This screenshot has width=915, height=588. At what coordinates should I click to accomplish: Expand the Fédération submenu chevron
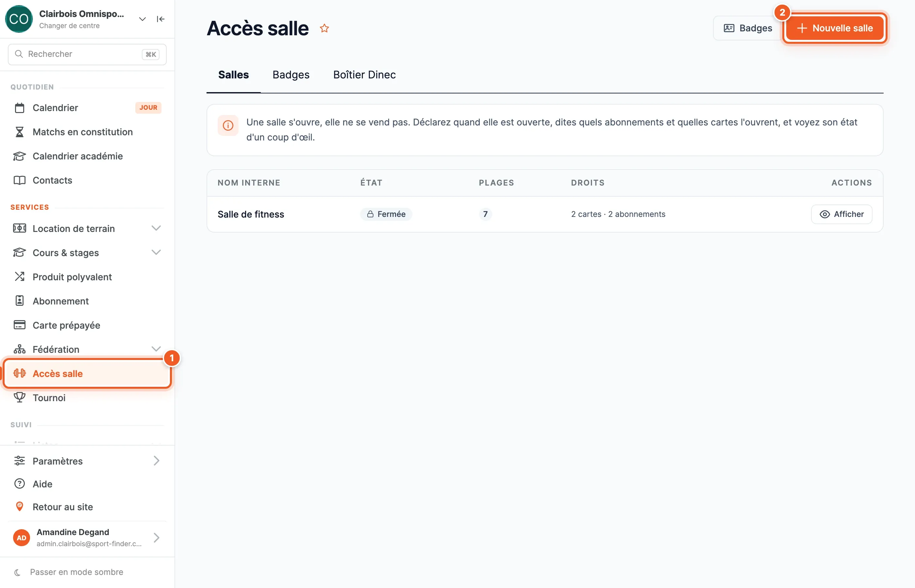click(156, 349)
